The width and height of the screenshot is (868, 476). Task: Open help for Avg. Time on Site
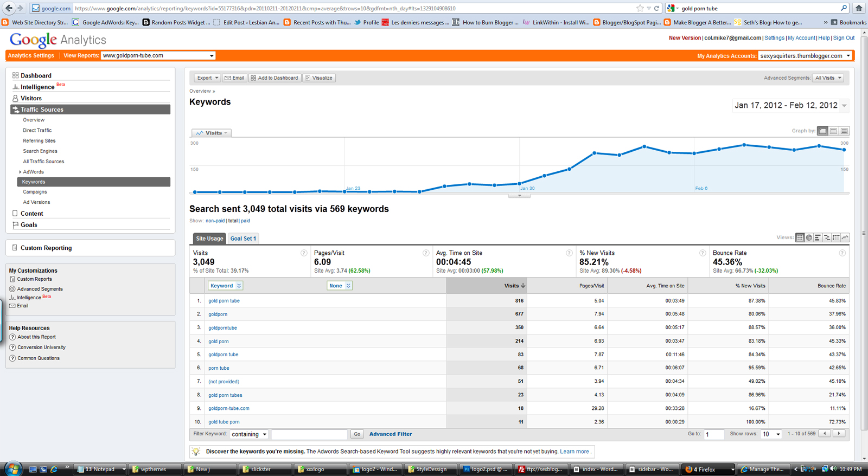[569, 253]
